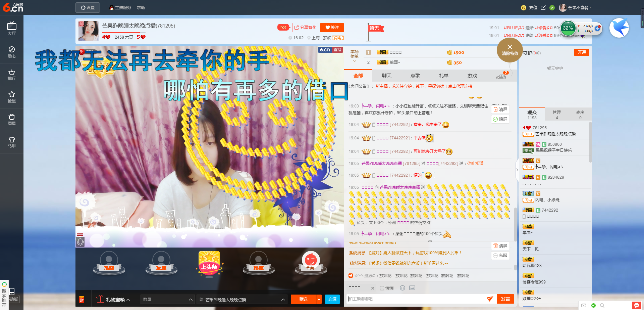Viewport: 644px width, 310px height.
Task: Open the gift recipient dropdown
Action: point(242,299)
